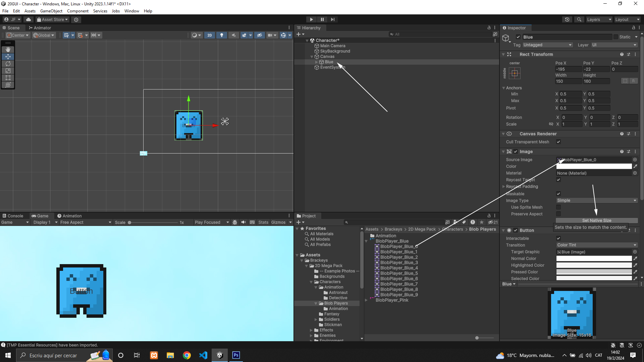Select the Rotate tool in Scene view
This screenshot has width=644, height=362.
8,64
